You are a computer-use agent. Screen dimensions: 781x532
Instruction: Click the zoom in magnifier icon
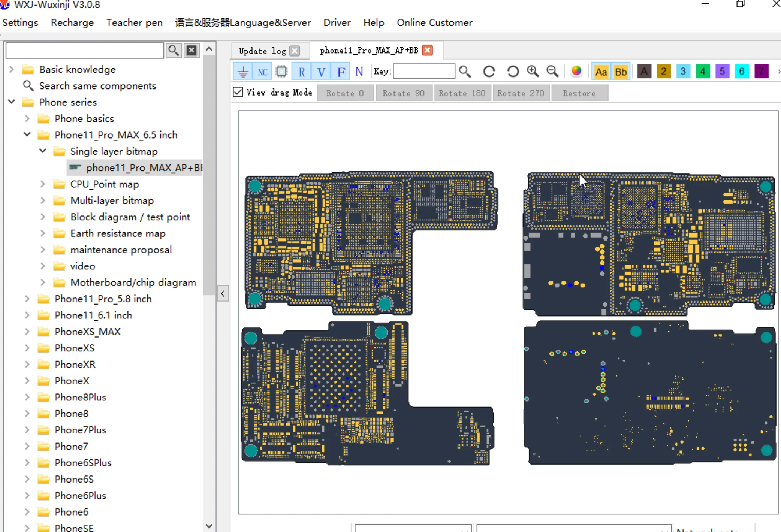coord(533,71)
